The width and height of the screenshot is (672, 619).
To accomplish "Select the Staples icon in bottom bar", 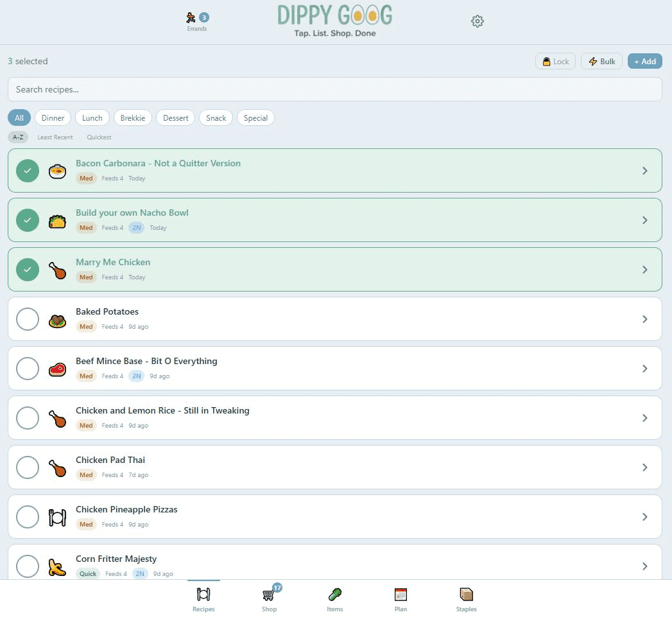I will point(466,594).
